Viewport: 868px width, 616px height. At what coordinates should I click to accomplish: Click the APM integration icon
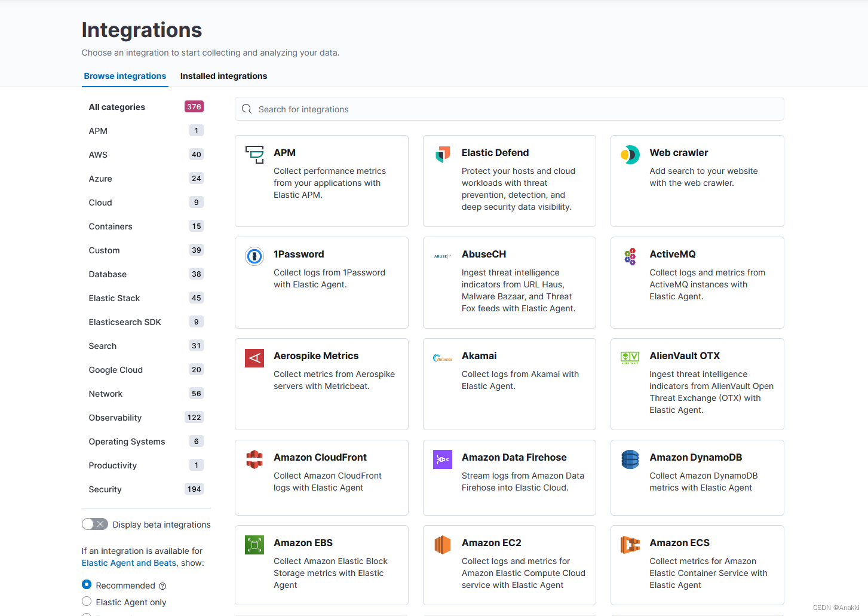[254, 155]
